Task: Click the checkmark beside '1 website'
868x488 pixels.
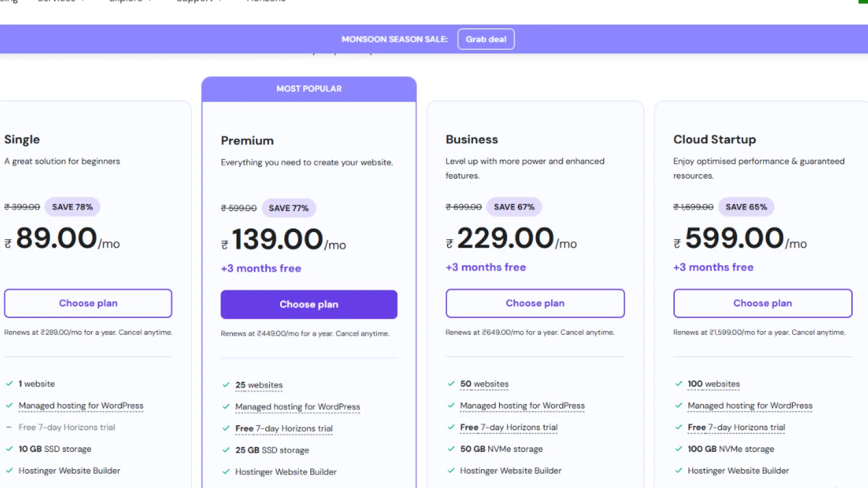Action: point(9,383)
